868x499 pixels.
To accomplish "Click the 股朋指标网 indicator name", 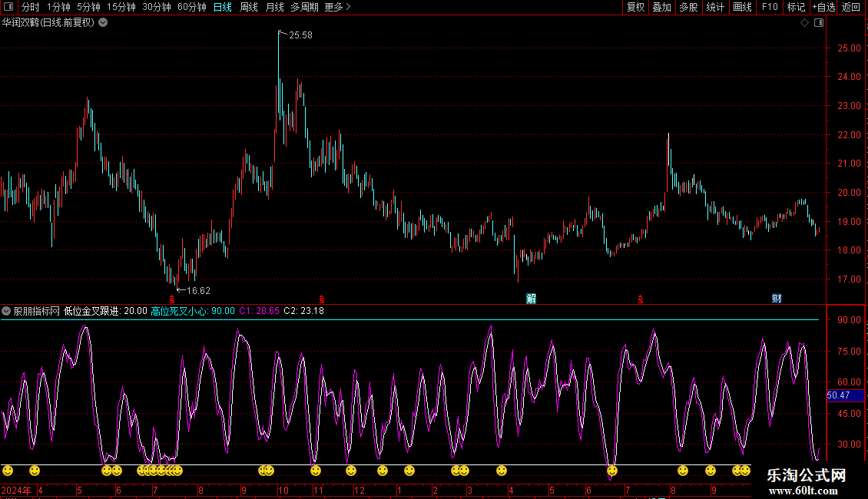I will (x=37, y=311).
